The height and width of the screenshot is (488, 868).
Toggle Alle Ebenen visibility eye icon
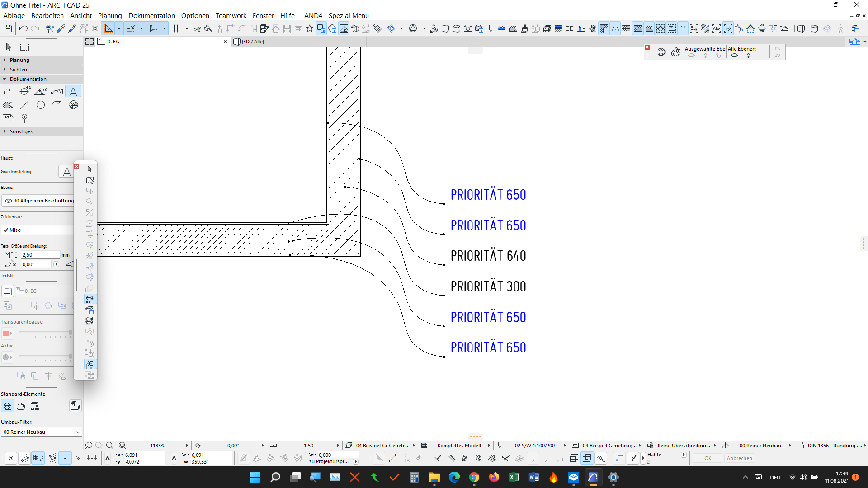[735, 56]
